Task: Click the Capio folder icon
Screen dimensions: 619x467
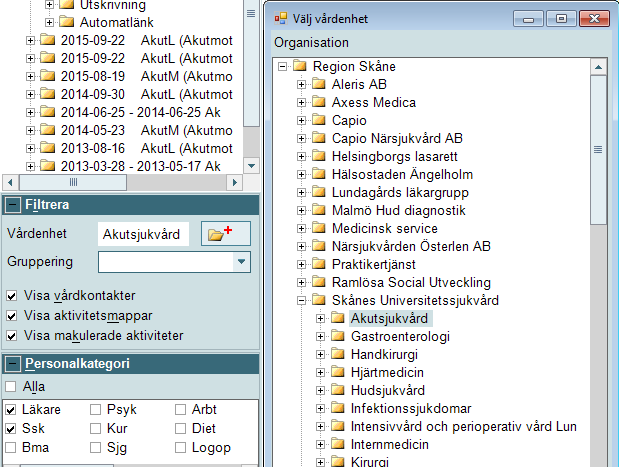Action: [x=319, y=120]
